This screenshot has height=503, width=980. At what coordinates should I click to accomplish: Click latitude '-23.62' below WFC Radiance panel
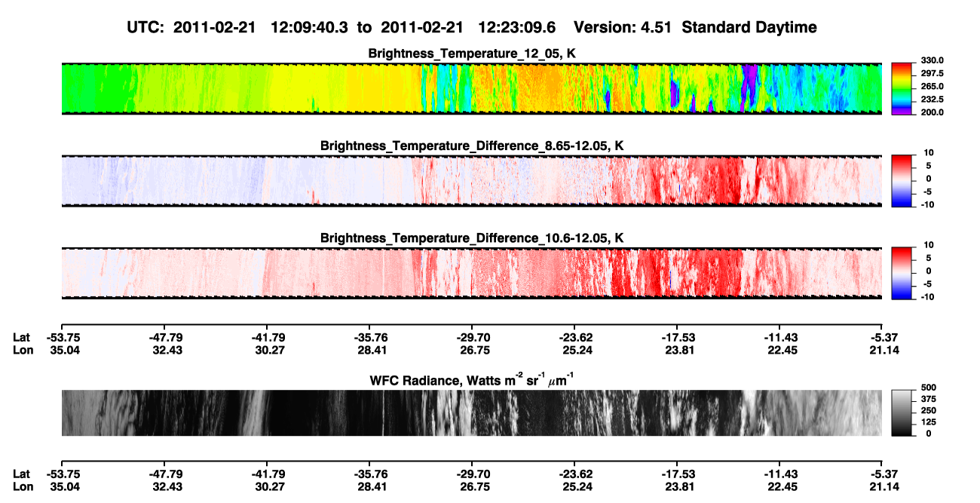(x=574, y=474)
